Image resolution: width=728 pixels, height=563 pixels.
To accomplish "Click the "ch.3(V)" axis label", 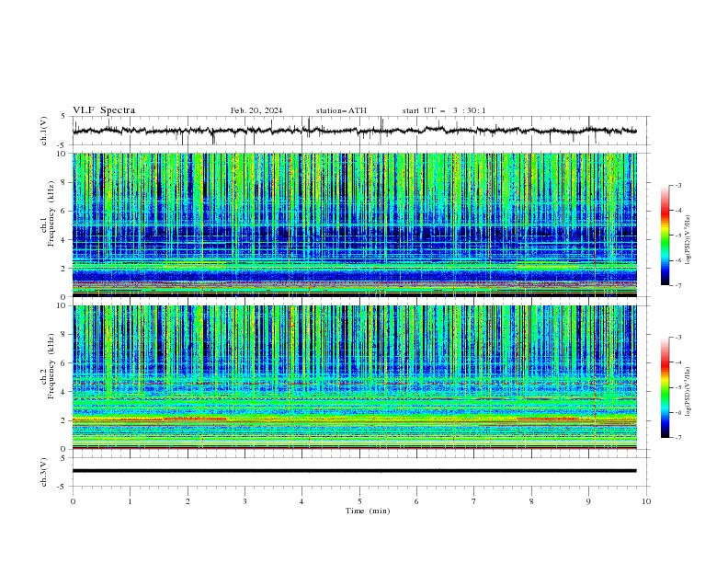I will coord(44,472).
